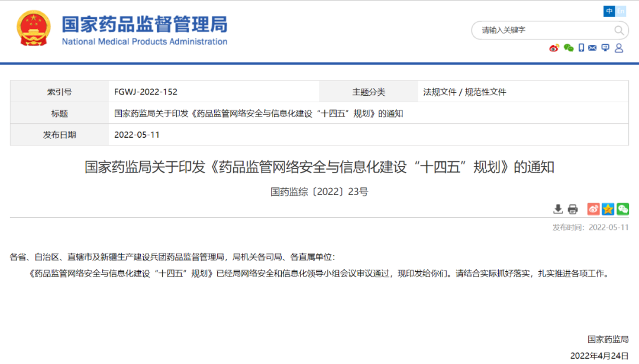Click the monitor message icon in header
Viewport: 639px width, 364px height.
point(606,48)
